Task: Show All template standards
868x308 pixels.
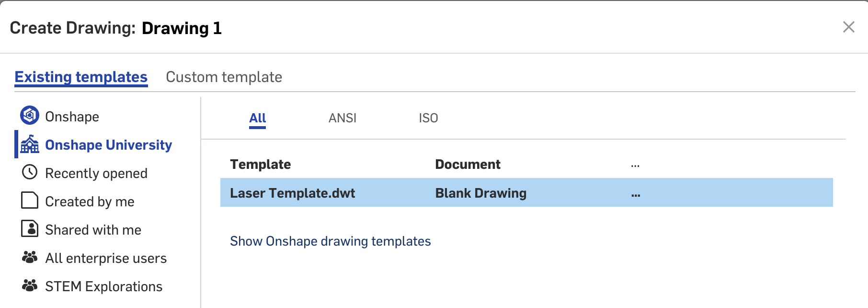Action: (257, 118)
